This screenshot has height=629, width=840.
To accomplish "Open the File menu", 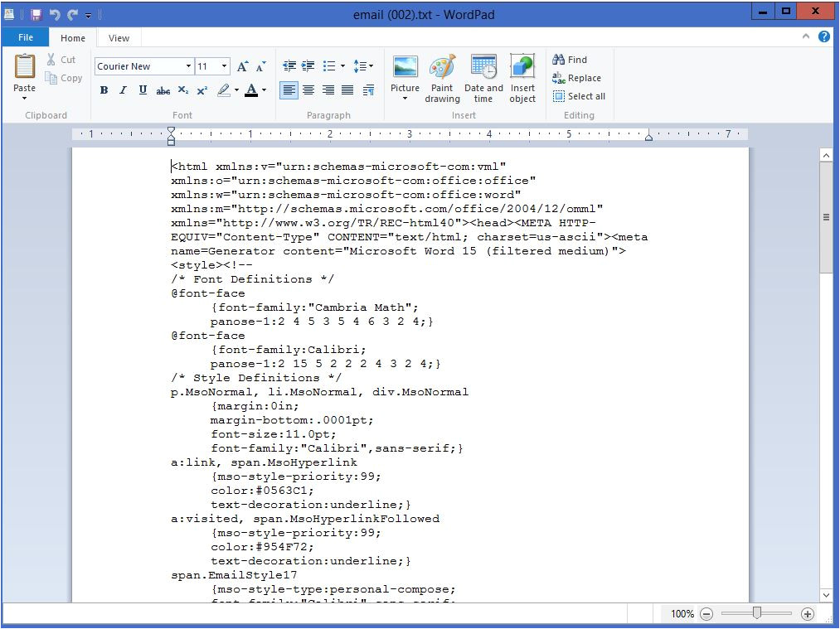I will click(x=25, y=37).
